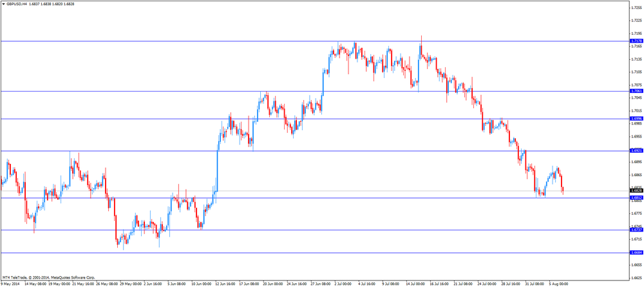Click the 26 May 08:00 time label
The height and width of the screenshot is (287, 644).
[107, 284]
